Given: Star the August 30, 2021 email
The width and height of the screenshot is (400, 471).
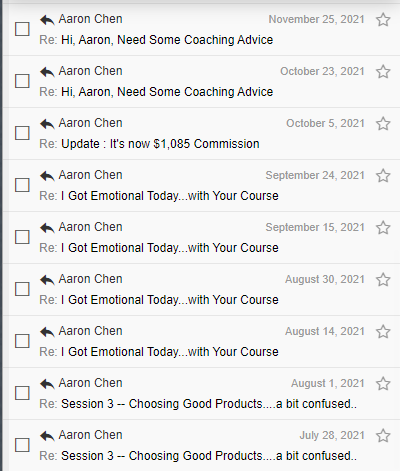Looking at the screenshot, I should pos(383,280).
